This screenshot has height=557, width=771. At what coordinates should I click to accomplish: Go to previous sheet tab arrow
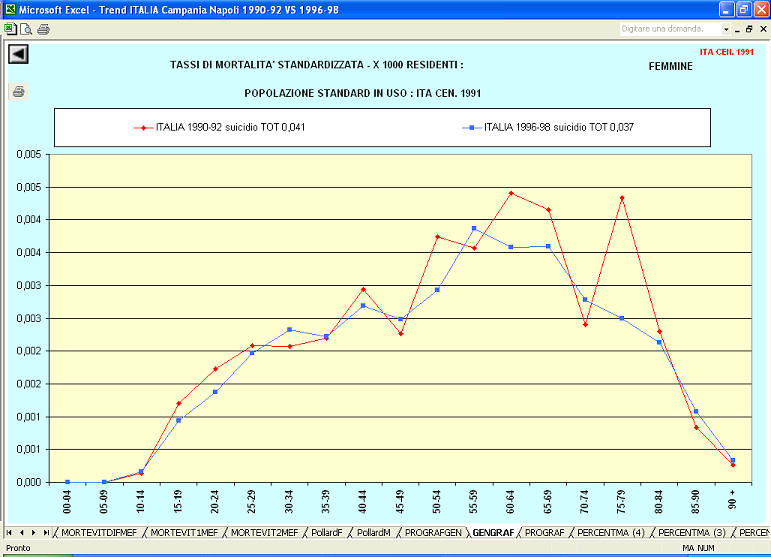point(22,532)
